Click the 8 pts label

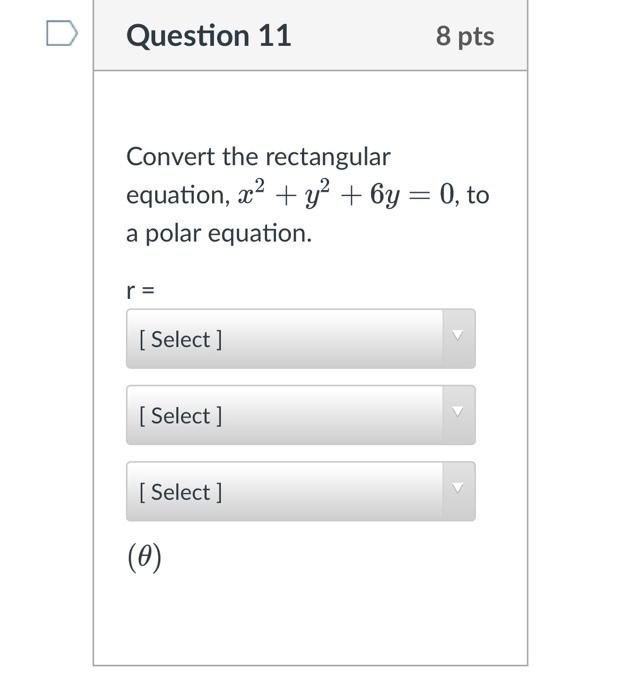(x=465, y=36)
